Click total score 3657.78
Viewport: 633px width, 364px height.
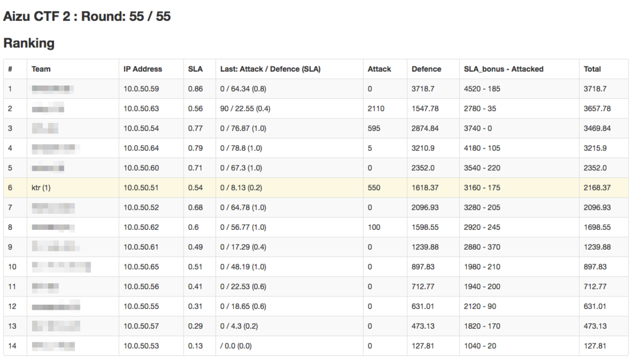[x=597, y=109]
